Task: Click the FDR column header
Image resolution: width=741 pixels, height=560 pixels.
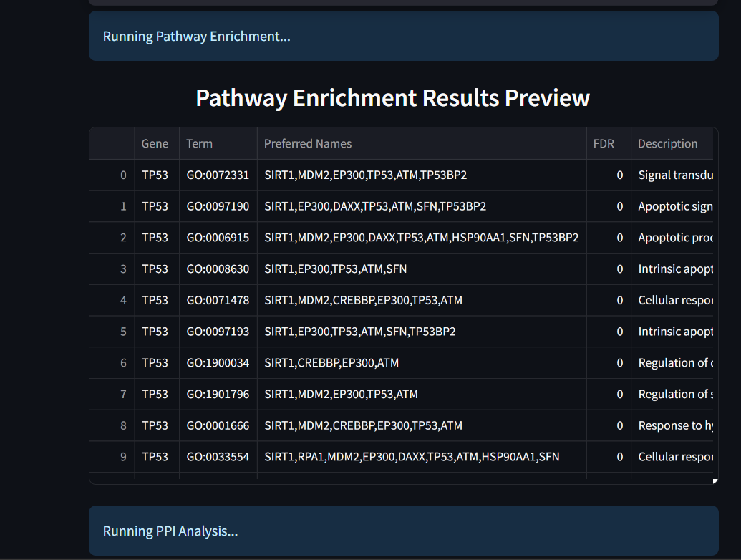Action: click(x=602, y=143)
